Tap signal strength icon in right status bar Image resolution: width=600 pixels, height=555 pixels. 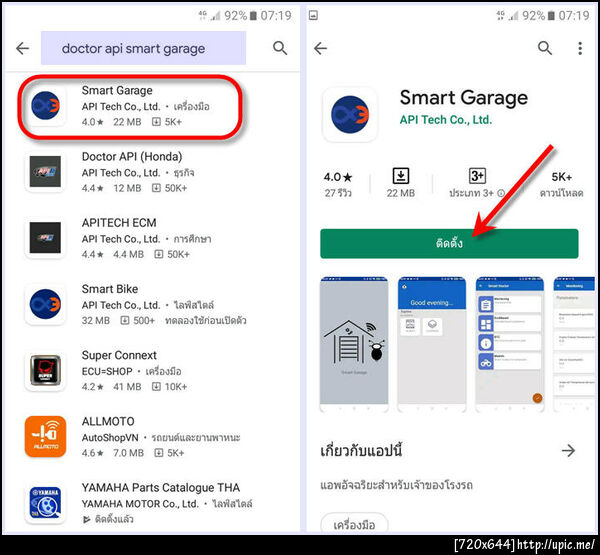[x=514, y=16]
